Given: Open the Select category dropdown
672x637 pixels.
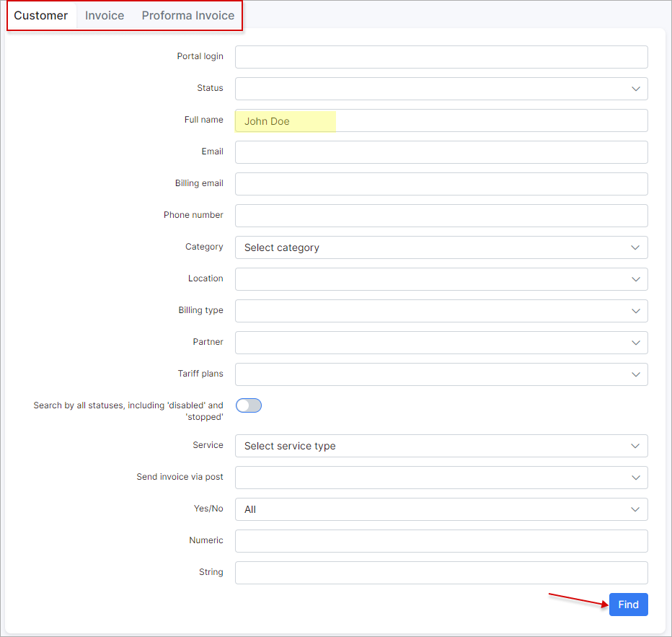Looking at the screenshot, I should click(x=441, y=247).
